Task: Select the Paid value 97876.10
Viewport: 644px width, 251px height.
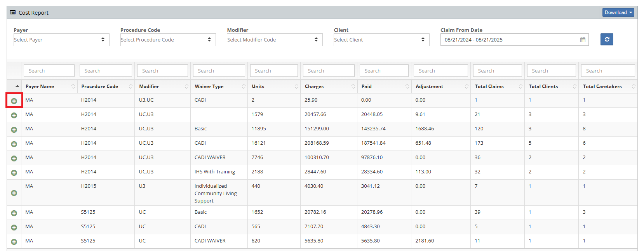Action: coord(372,158)
